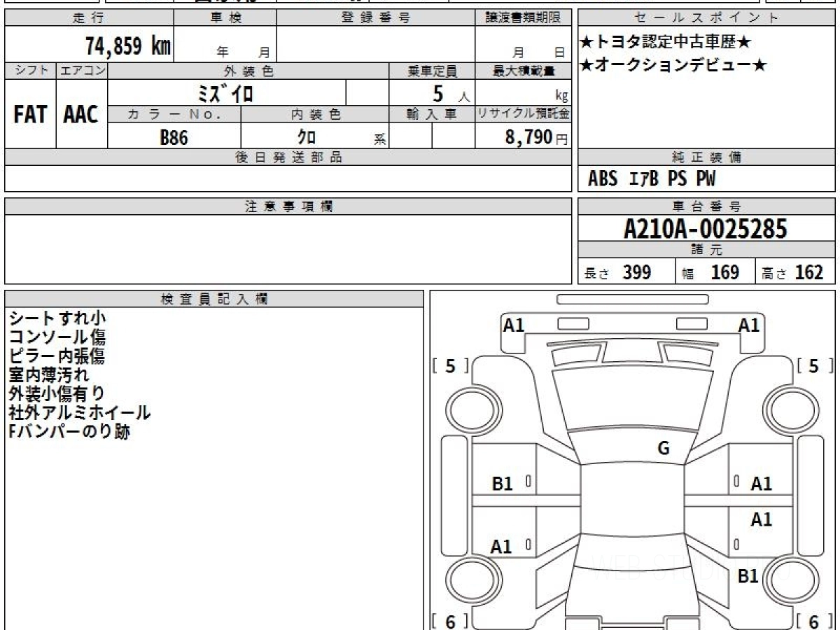This screenshot has width=840, height=630.
Task: Select the 走行 column header
Action: click(x=88, y=18)
